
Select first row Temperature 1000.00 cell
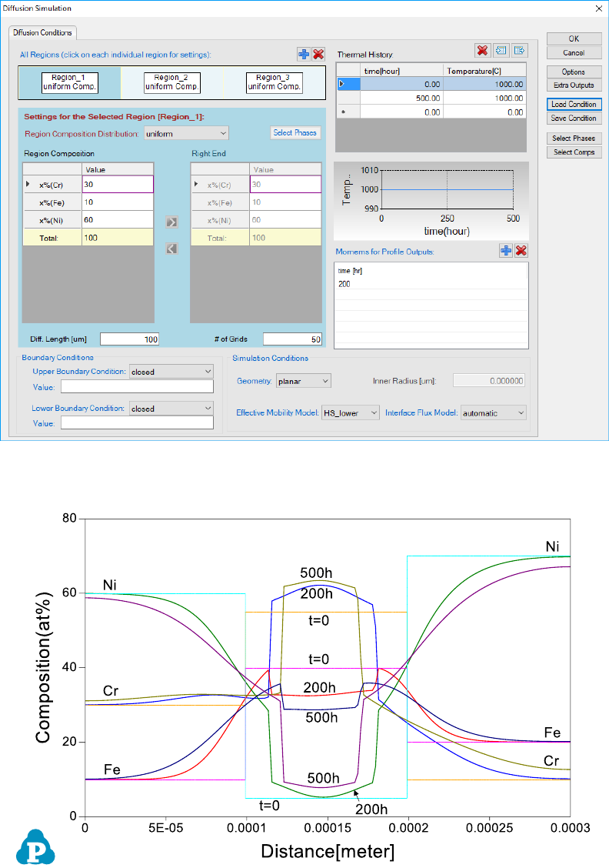[x=484, y=84]
